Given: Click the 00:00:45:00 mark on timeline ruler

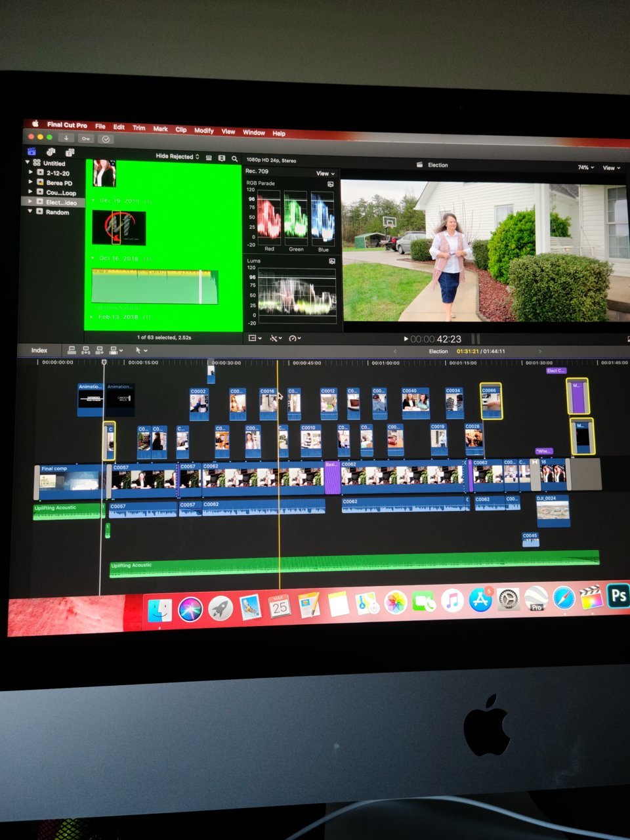Looking at the screenshot, I should point(306,362).
